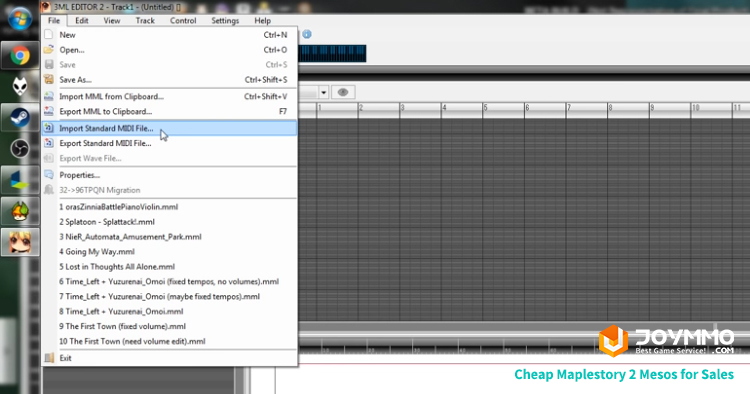Select Export Standard MIDI File...
The width and height of the screenshot is (750, 394).
coord(170,143)
